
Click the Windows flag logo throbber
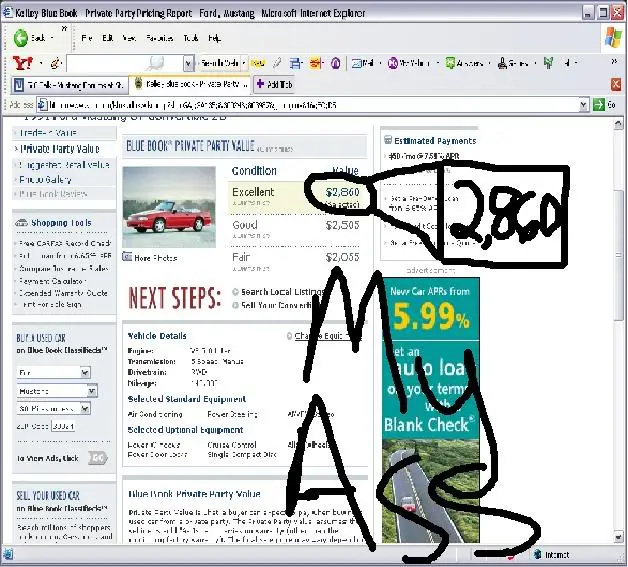click(x=613, y=38)
